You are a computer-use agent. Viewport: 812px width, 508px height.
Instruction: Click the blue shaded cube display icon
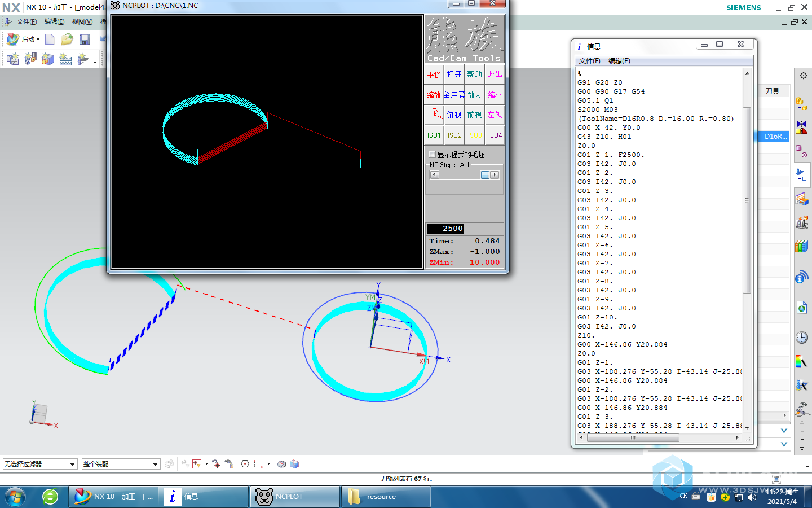[294, 464]
